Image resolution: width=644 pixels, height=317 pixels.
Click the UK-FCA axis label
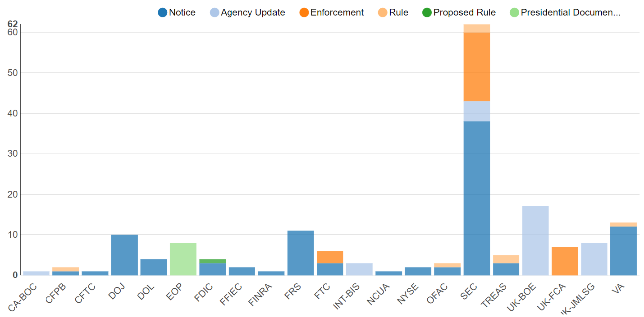pos(551,297)
